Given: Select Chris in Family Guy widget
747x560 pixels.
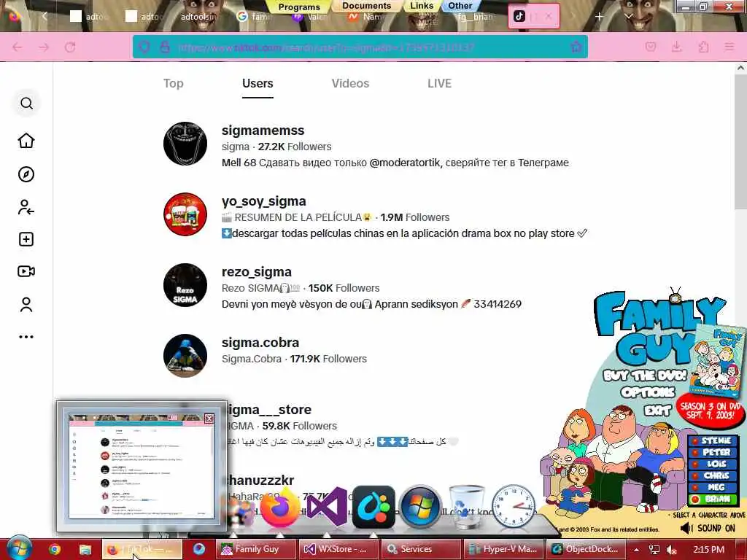Looking at the screenshot, I should (712, 475).
